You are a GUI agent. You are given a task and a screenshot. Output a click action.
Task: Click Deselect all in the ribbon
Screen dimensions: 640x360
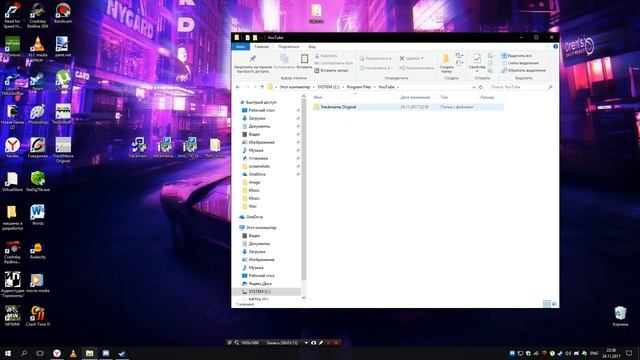click(x=520, y=63)
